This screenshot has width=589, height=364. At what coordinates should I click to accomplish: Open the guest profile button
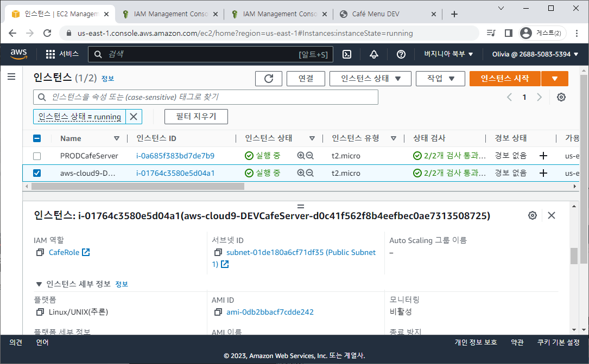pyautogui.click(x=542, y=33)
